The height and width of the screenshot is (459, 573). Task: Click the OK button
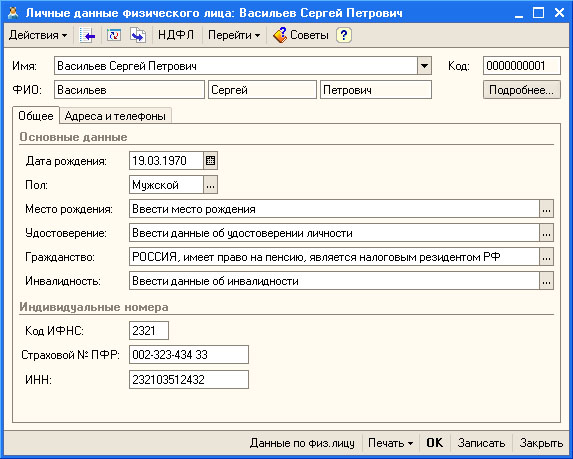point(435,443)
